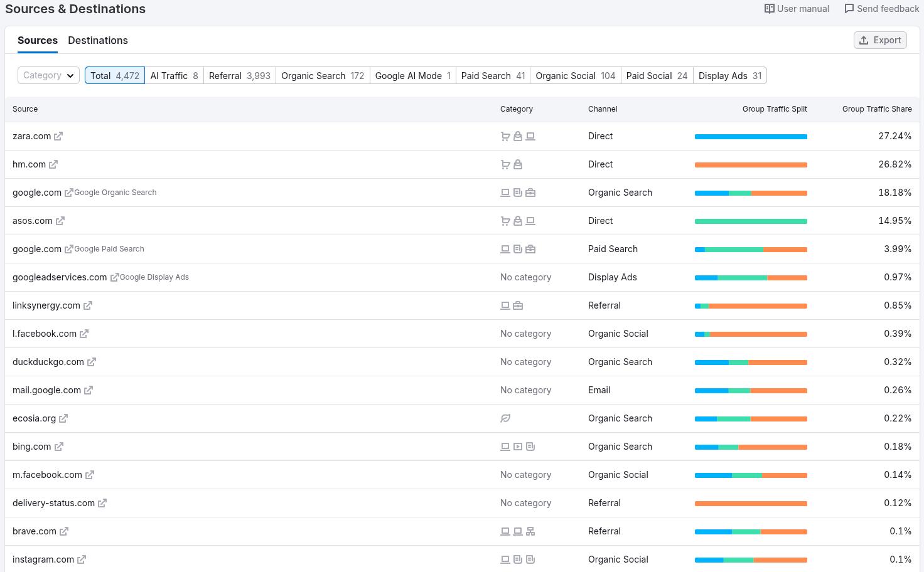Select the Total 4,472 filter

(x=115, y=75)
